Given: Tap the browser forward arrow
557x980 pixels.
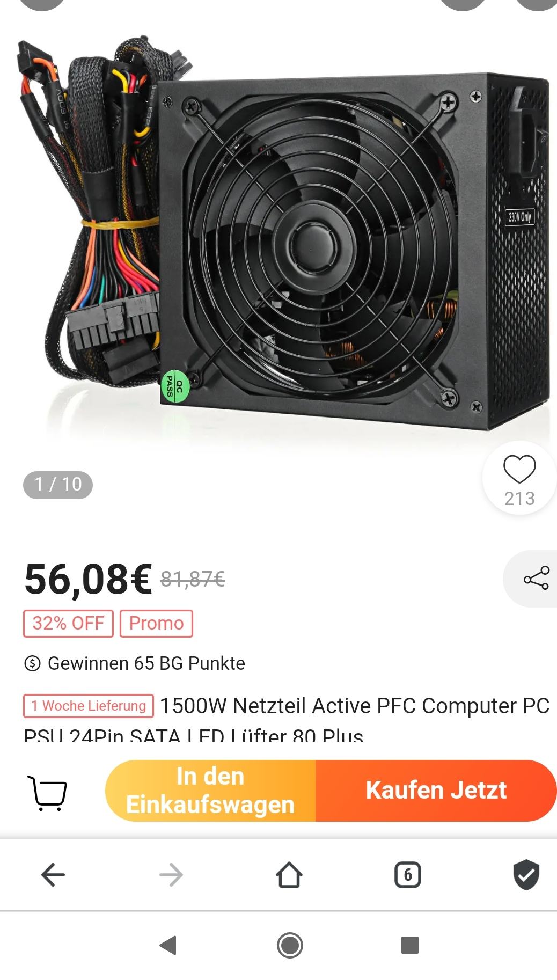Looking at the screenshot, I should (171, 875).
